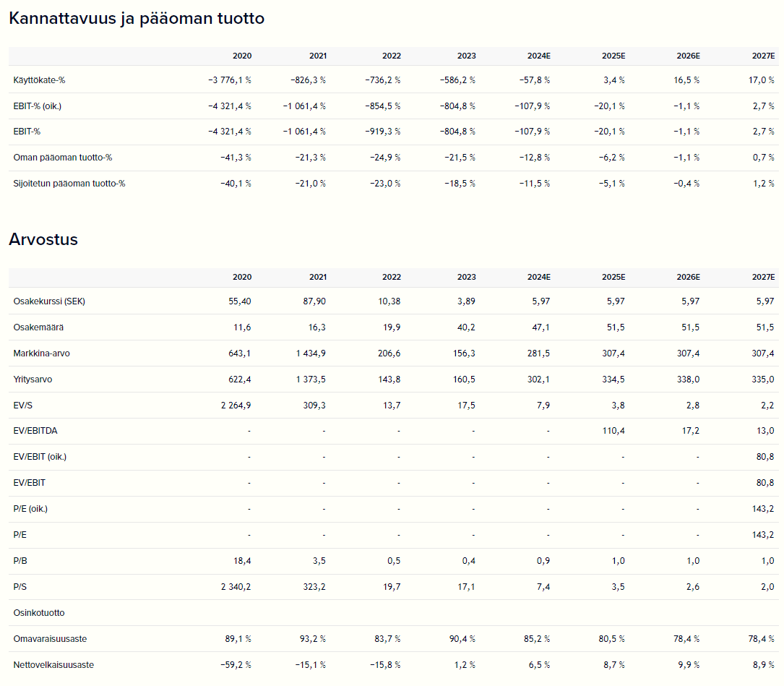784x686 pixels.
Task: Select the Käyttökate-% 2020 value −3 776,1 %
Action: 229,80
